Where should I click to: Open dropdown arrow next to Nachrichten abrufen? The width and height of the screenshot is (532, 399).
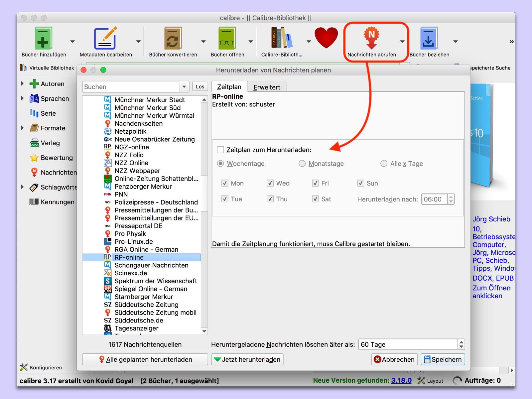tap(402, 42)
